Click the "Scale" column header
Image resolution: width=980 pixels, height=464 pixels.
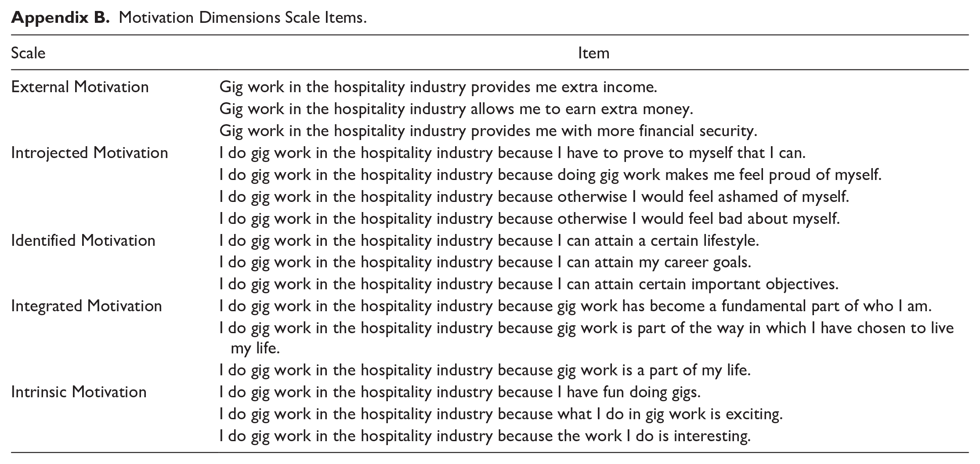click(28, 53)
